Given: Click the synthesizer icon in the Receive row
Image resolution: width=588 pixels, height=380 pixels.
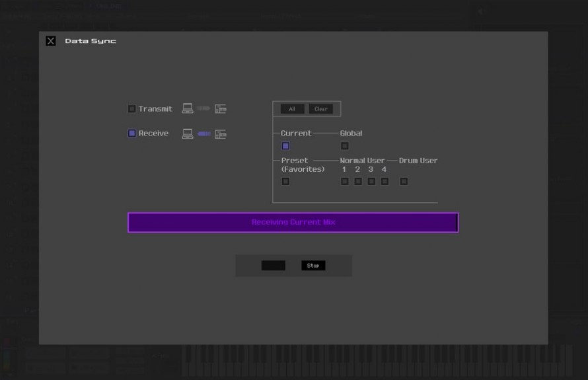Looking at the screenshot, I should (x=221, y=133).
